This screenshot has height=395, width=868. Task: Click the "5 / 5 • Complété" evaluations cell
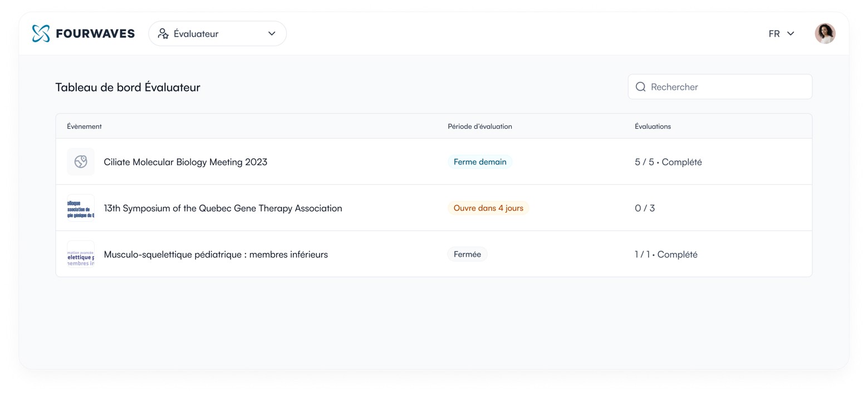[668, 162]
